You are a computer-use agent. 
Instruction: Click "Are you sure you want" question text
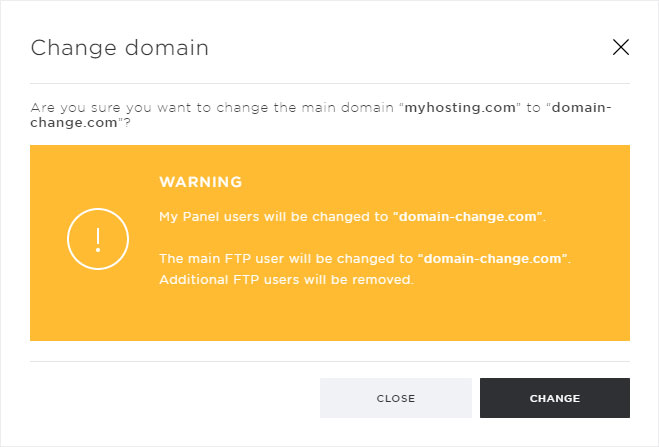tap(113, 108)
